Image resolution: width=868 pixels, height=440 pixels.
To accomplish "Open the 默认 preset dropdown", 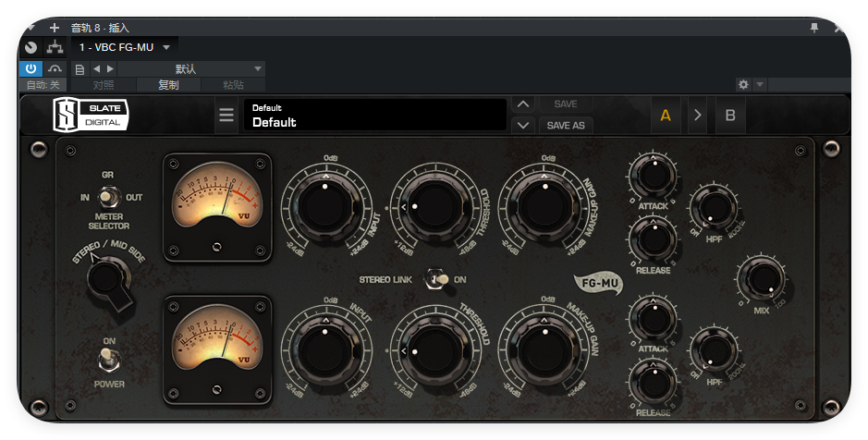I will [191, 68].
